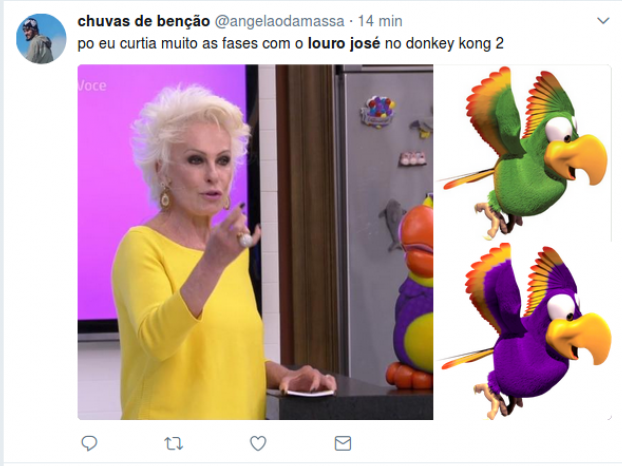Like the tweet with the heart icon
622x466 pixels.
258,443
